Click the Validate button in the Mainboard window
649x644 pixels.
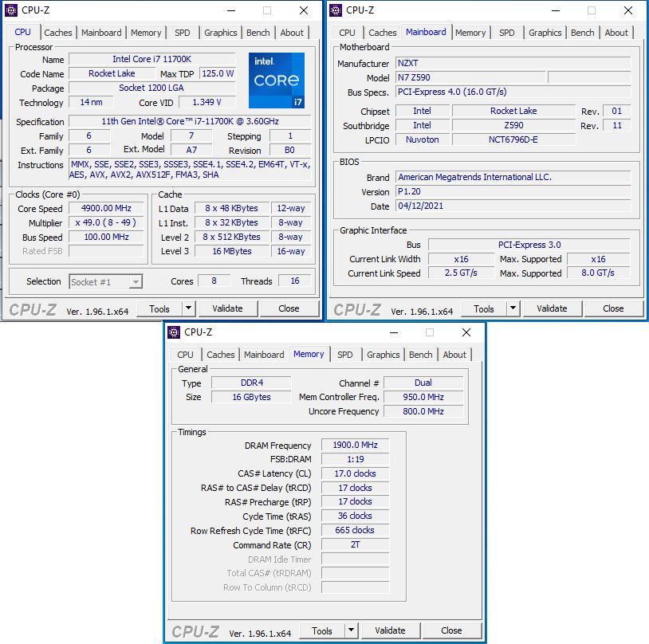553,308
